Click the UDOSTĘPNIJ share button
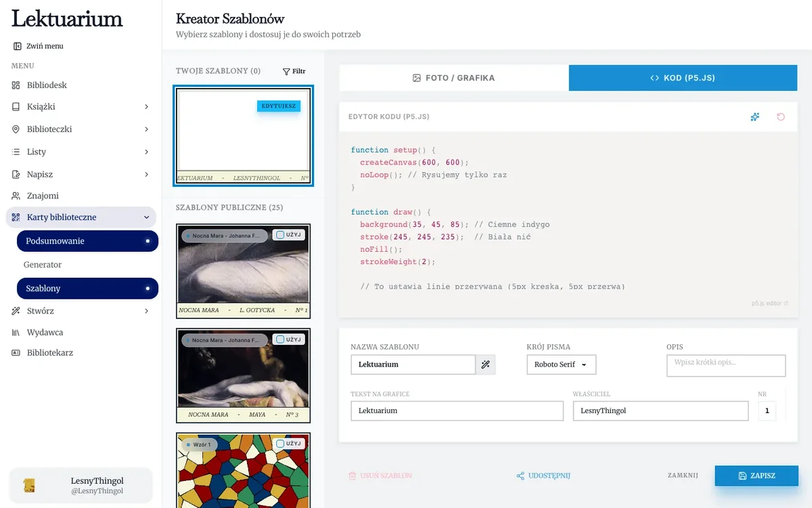812x508 pixels. 543,475
